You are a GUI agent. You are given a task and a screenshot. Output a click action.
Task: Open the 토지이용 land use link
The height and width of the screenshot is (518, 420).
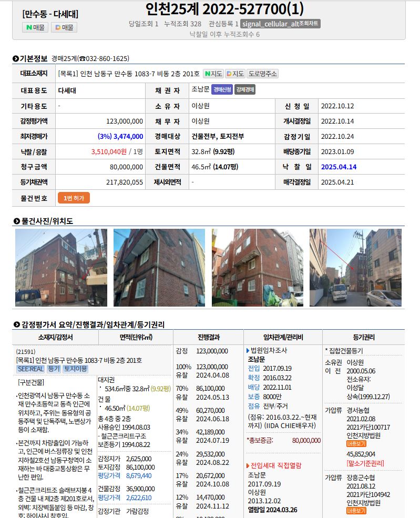click(x=75, y=369)
